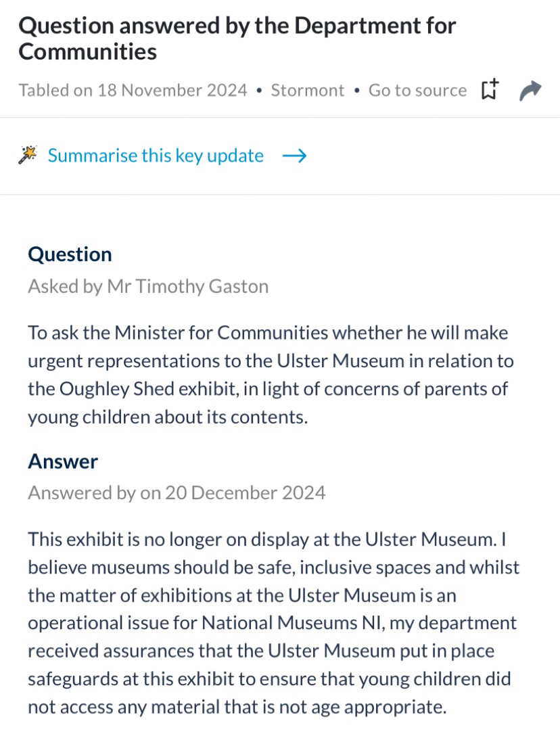Open the Summarise this key update link
Image resolution: width=560 pixels, height=738 pixels.
156,156
